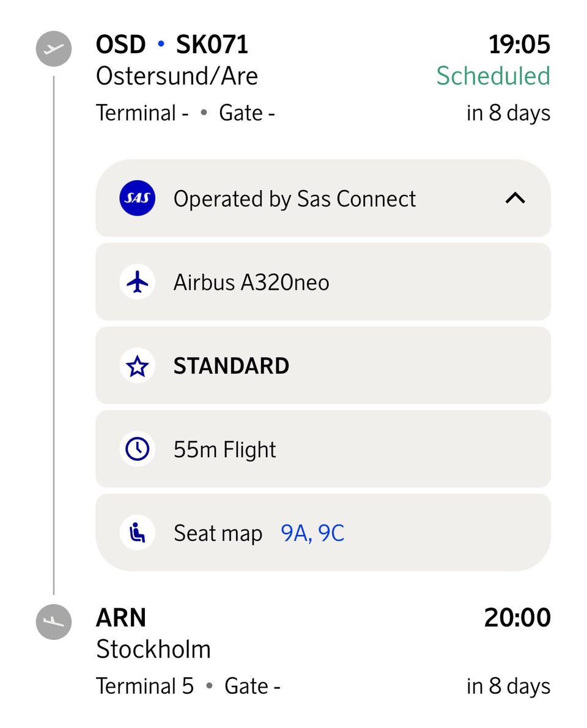The height and width of the screenshot is (728, 587).
Task: Open the Seat map row
Action: coord(218,533)
